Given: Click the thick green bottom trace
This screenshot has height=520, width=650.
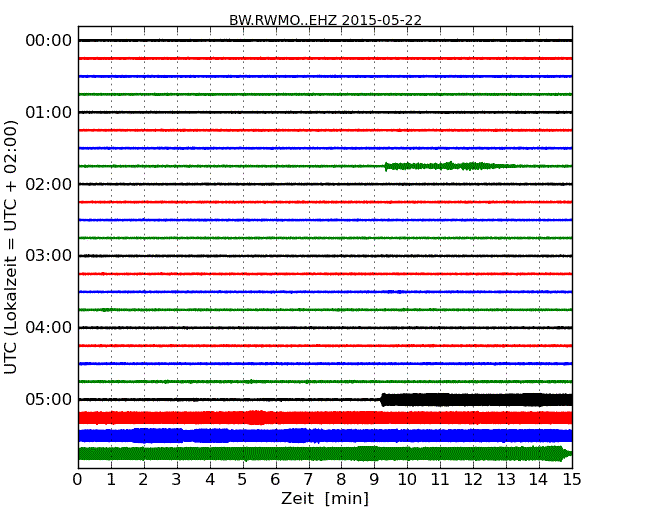Looking at the screenshot, I should 325,454.
